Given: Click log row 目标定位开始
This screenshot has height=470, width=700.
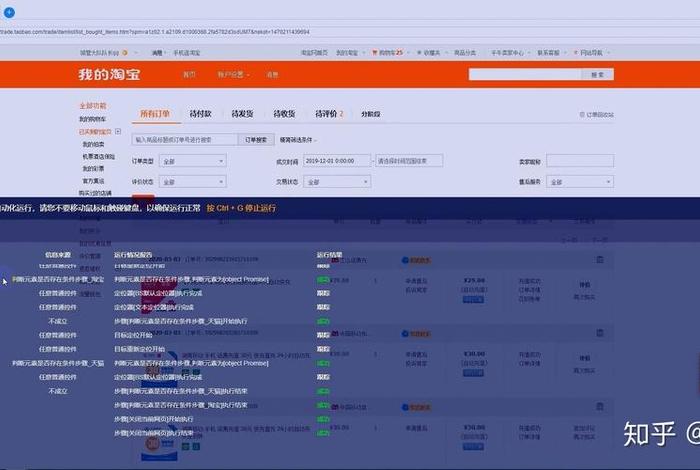Looking at the screenshot, I should 133,335.
